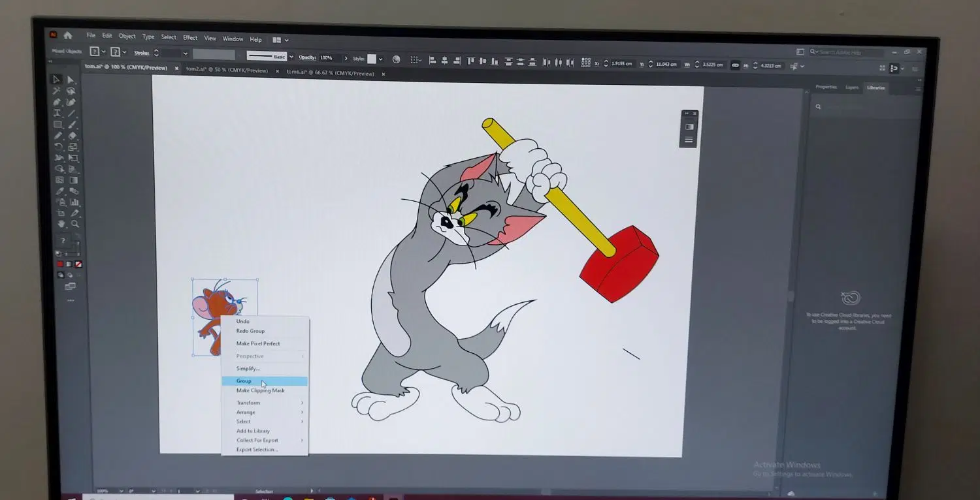Select the Type tool

(57, 114)
